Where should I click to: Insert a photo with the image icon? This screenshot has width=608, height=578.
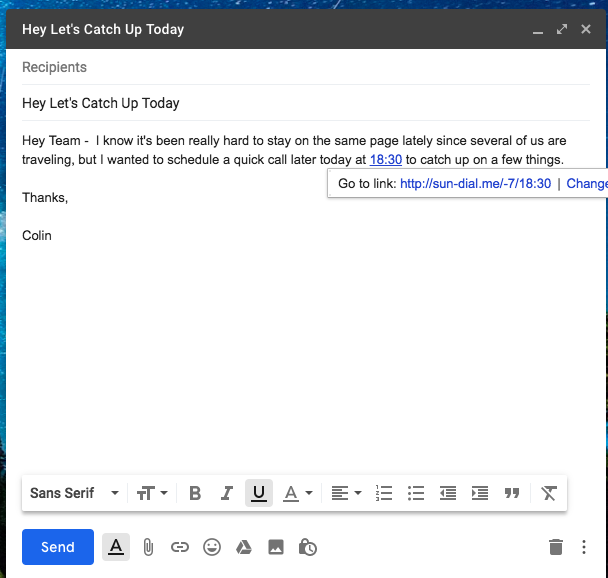click(x=276, y=547)
